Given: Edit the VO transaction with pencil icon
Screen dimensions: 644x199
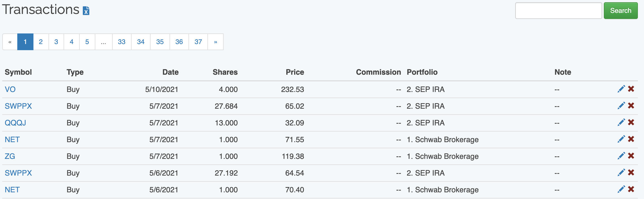Looking at the screenshot, I should tap(621, 89).
